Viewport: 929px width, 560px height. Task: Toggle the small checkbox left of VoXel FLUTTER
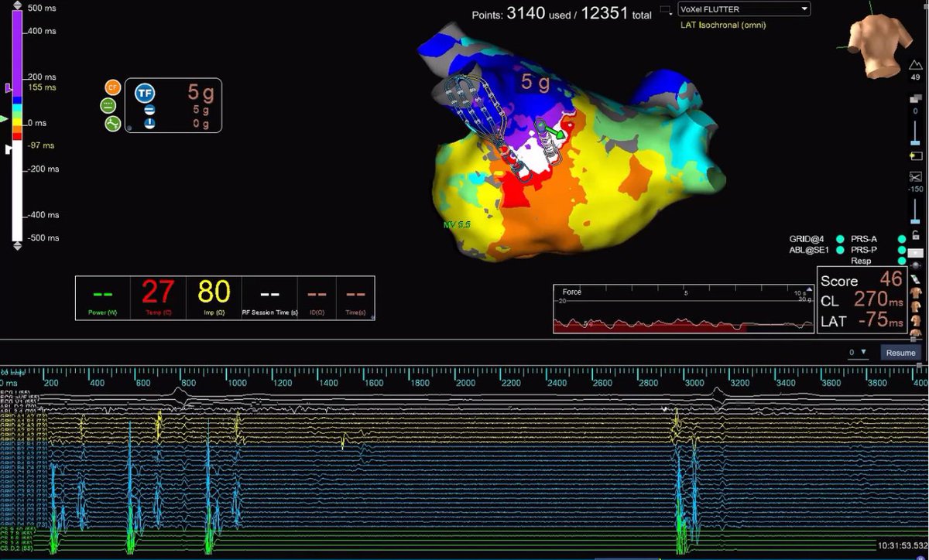point(665,10)
